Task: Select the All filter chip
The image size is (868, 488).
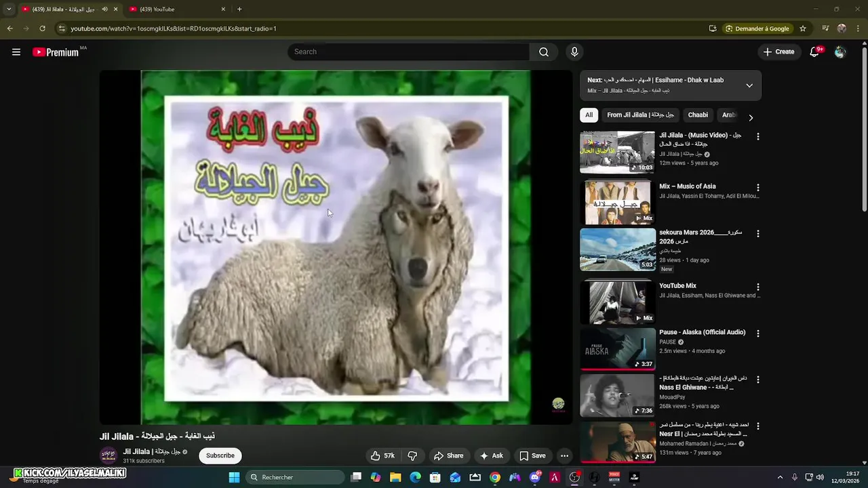Action: [589, 115]
